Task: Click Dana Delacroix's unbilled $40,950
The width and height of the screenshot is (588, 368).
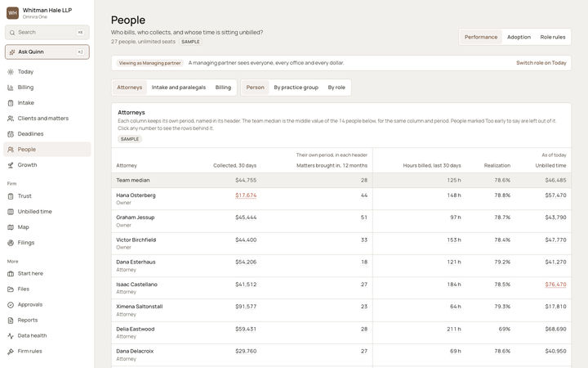Action: point(555,352)
